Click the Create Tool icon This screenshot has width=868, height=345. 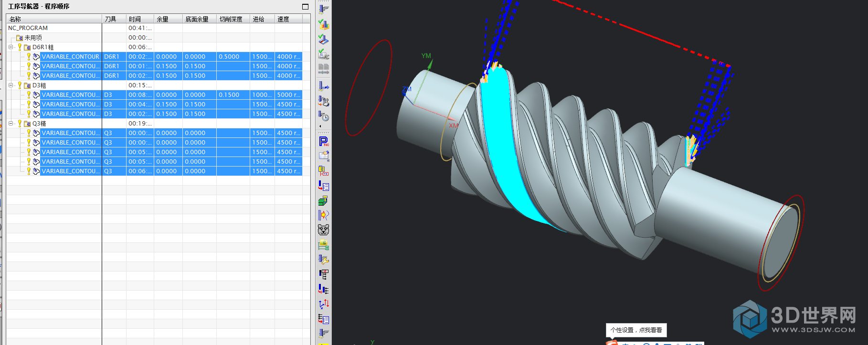coord(324,156)
